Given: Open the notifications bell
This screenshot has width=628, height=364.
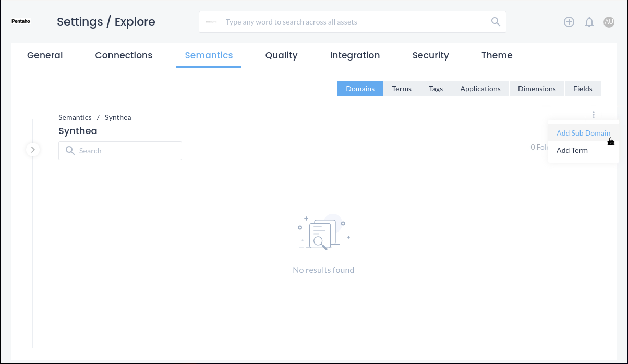Looking at the screenshot, I should click(x=589, y=22).
